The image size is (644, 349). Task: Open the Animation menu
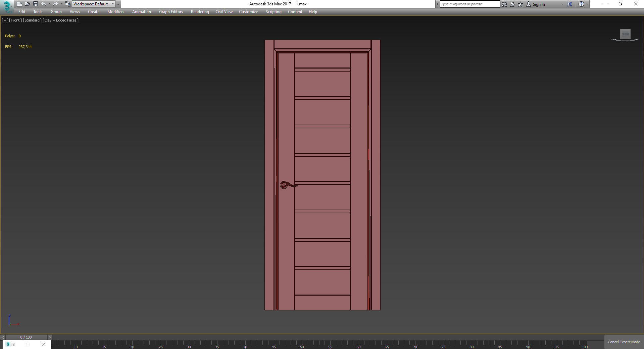[x=141, y=12]
